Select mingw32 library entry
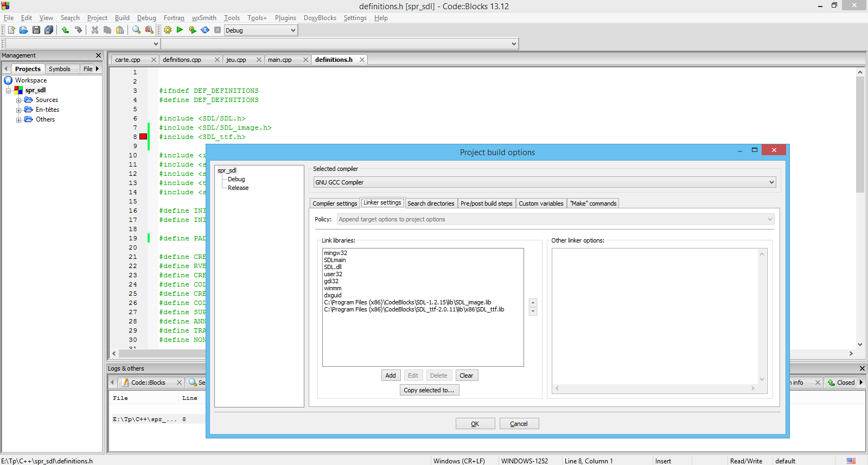Screen dimensions: 868x465 (335, 253)
